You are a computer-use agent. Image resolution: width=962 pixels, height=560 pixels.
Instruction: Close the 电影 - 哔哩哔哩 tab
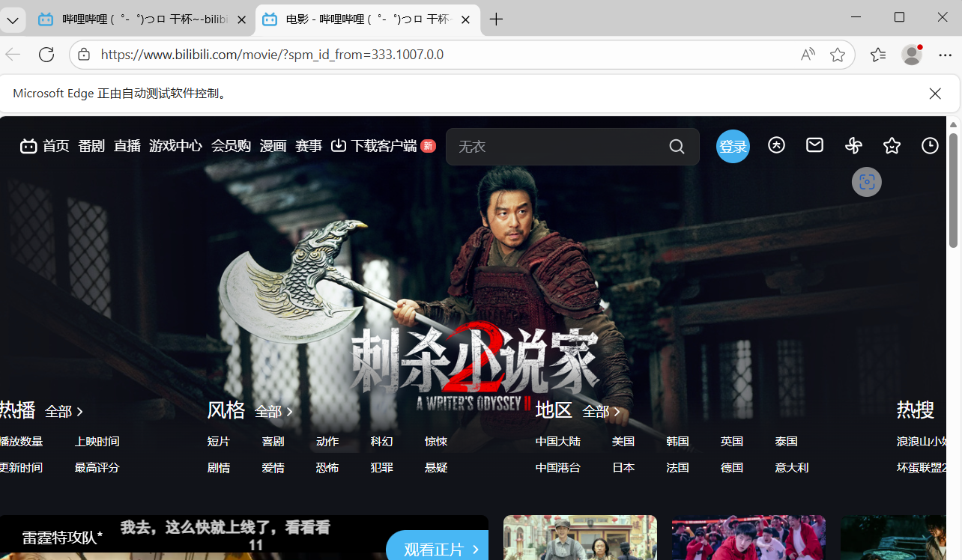coord(465,20)
